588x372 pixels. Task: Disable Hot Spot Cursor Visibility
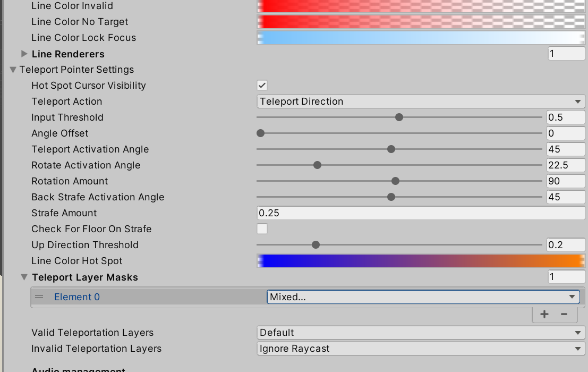click(261, 85)
